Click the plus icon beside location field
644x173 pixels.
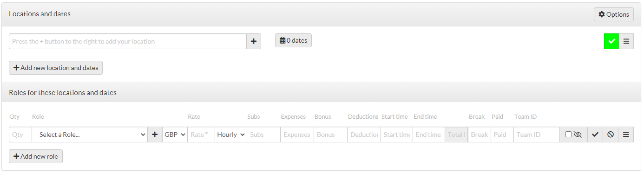tap(254, 41)
